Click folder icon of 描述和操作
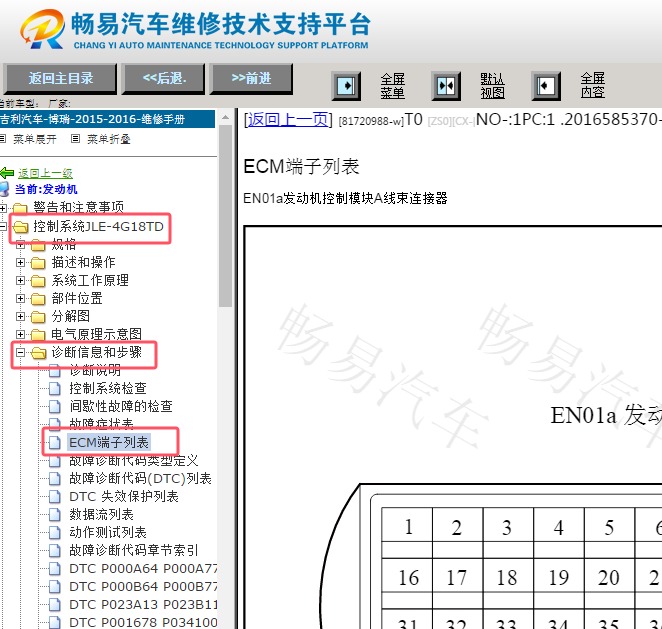 click(38, 263)
